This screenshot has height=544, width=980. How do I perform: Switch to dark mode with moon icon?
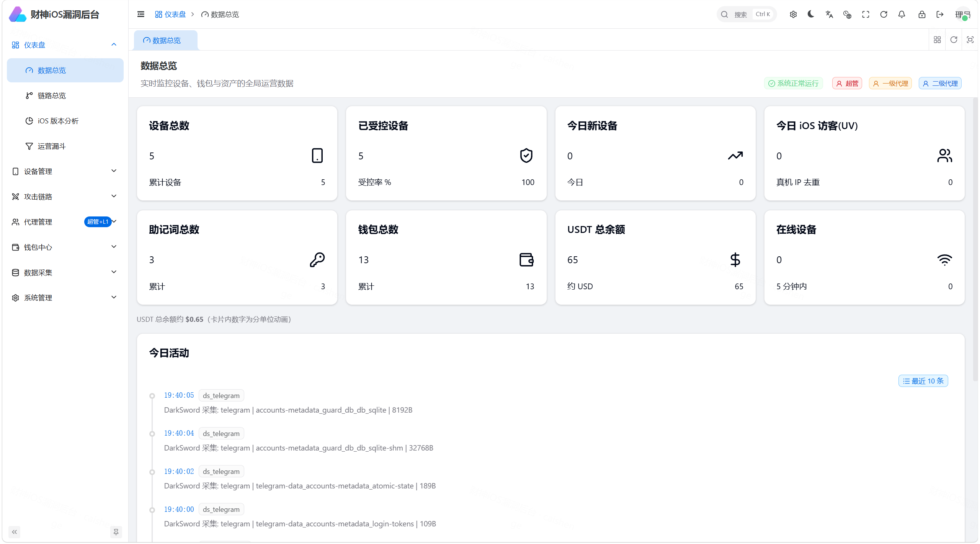[811, 14]
